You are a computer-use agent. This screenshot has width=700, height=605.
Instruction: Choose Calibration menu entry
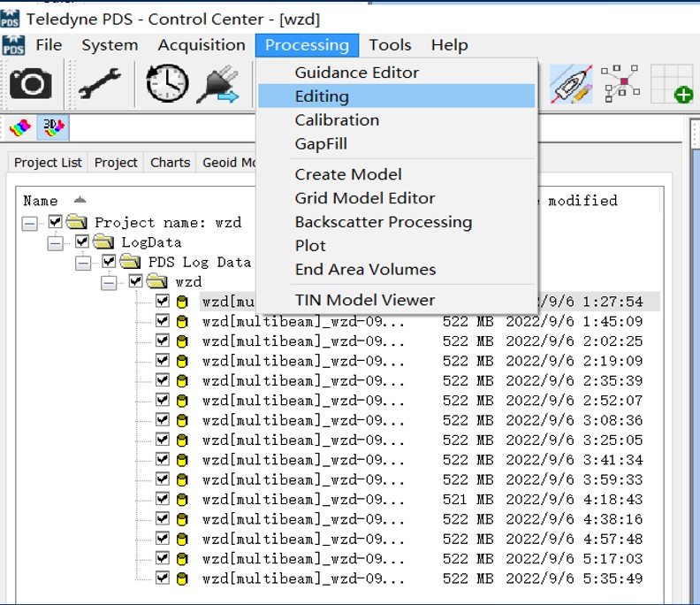point(397,119)
